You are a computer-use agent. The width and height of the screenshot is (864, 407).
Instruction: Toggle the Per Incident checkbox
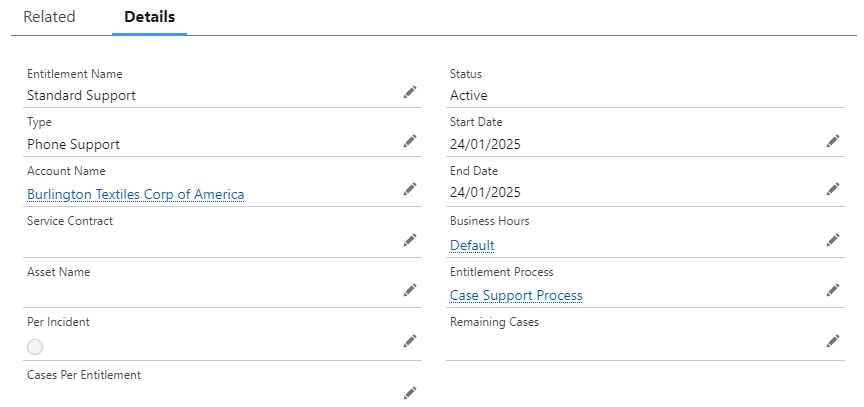[x=35, y=347]
